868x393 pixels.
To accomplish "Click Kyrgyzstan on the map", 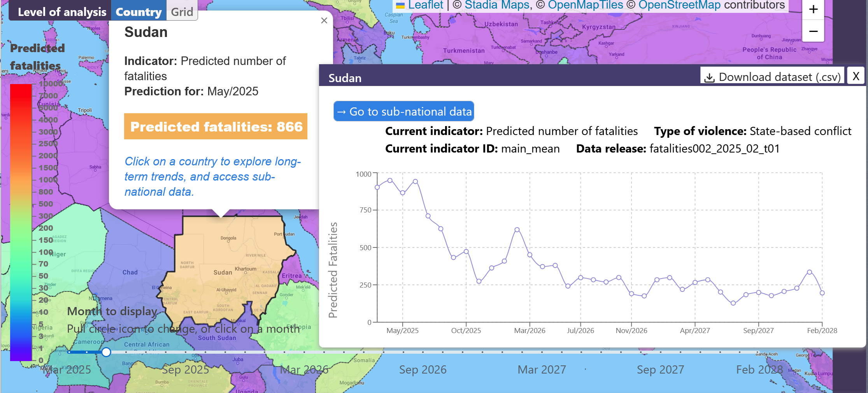I will click(x=599, y=27).
